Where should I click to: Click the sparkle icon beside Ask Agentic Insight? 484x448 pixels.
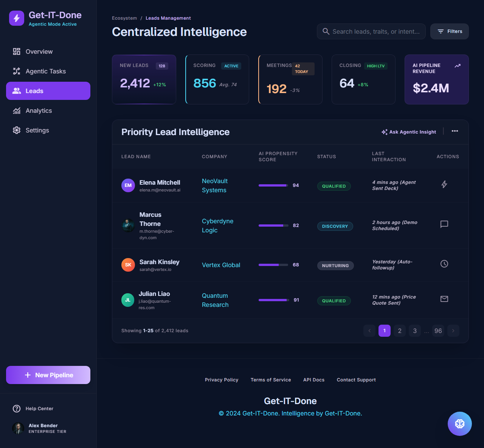(385, 132)
